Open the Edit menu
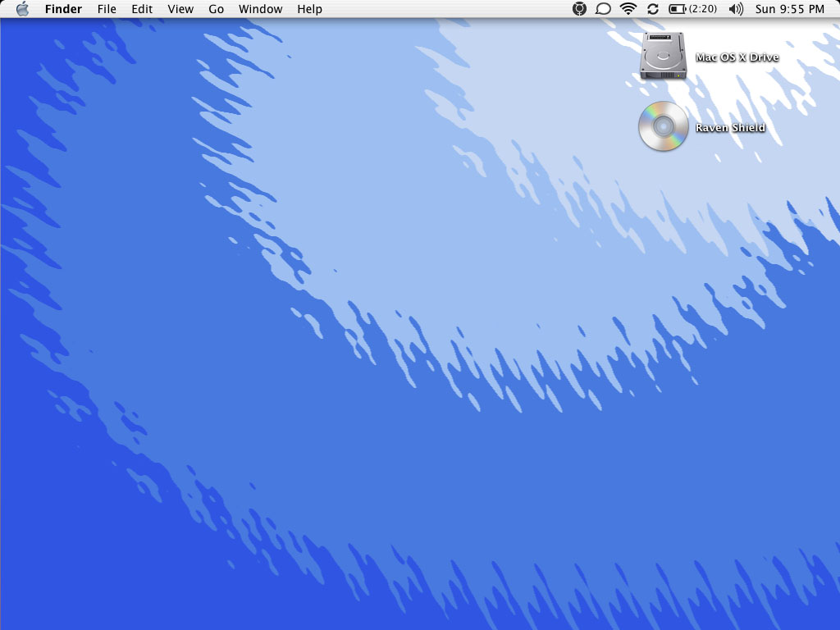840x630 pixels. tap(142, 9)
